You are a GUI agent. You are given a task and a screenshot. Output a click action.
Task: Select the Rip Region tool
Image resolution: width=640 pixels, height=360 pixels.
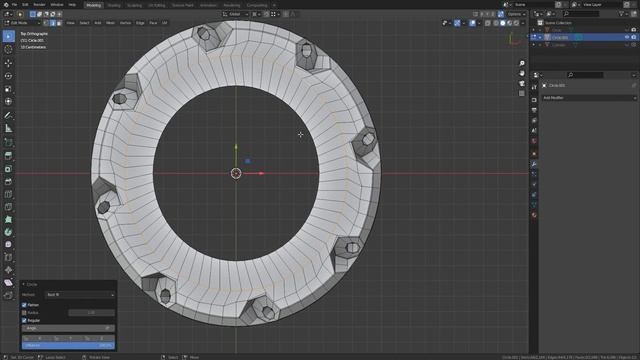coord(8,296)
